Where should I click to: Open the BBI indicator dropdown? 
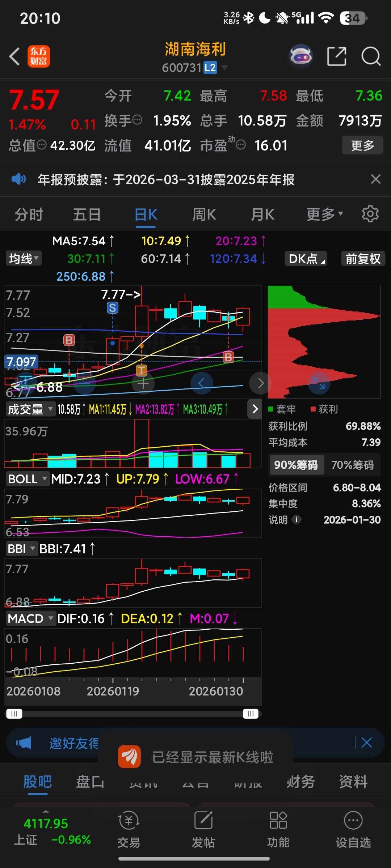pyautogui.click(x=22, y=549)
